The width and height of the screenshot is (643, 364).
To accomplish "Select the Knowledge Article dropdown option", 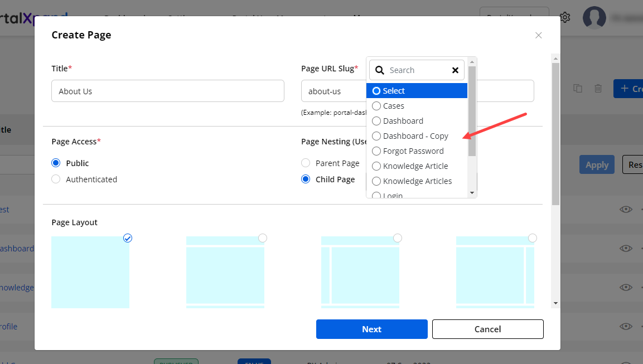I will (415, 166).
